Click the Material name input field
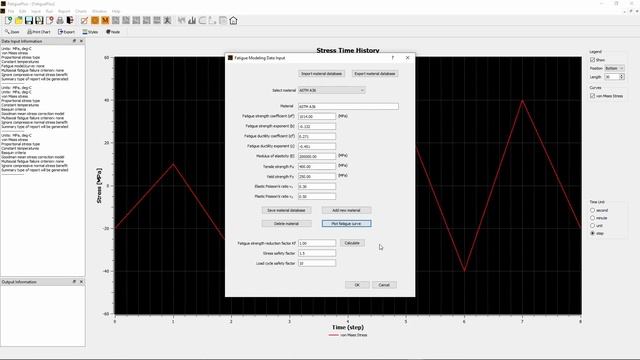The image size is (640, 360). click(x=348, y=107)
